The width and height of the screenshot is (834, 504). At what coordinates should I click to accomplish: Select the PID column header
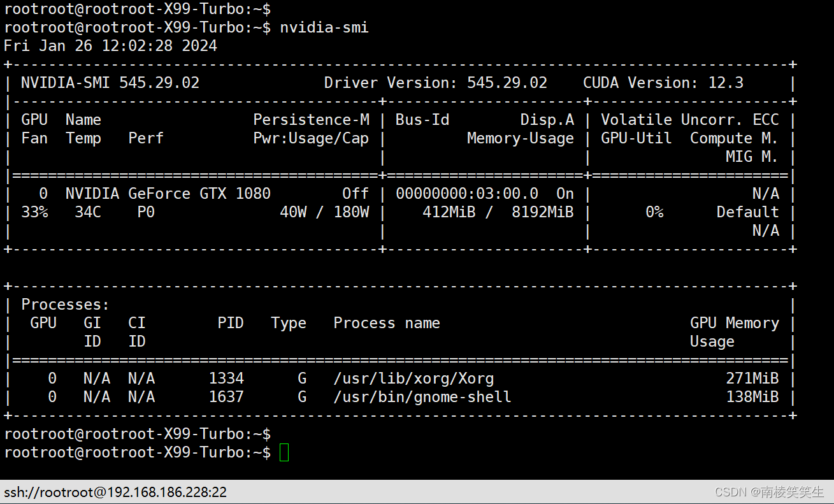(231, 323)
